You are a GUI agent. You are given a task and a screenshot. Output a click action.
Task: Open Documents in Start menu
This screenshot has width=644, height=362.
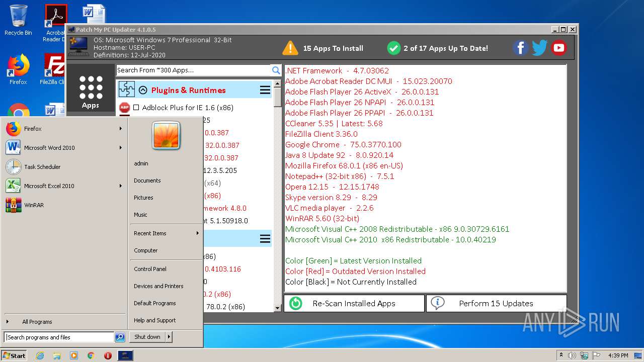[x=166, y=180]
